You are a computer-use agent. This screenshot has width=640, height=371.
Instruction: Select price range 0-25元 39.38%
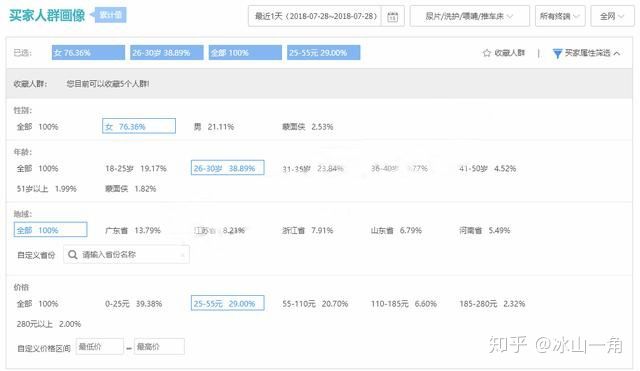click(133, 304)
